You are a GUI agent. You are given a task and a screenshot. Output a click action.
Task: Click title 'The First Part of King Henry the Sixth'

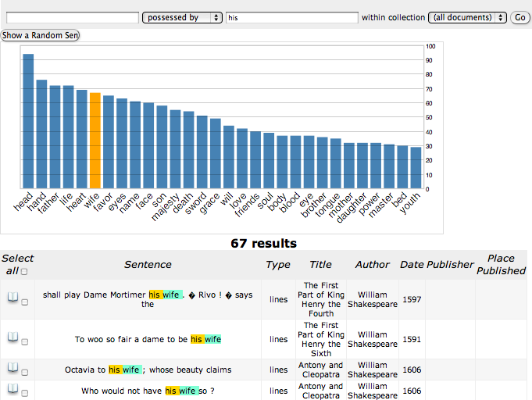(x=321, y=339)
